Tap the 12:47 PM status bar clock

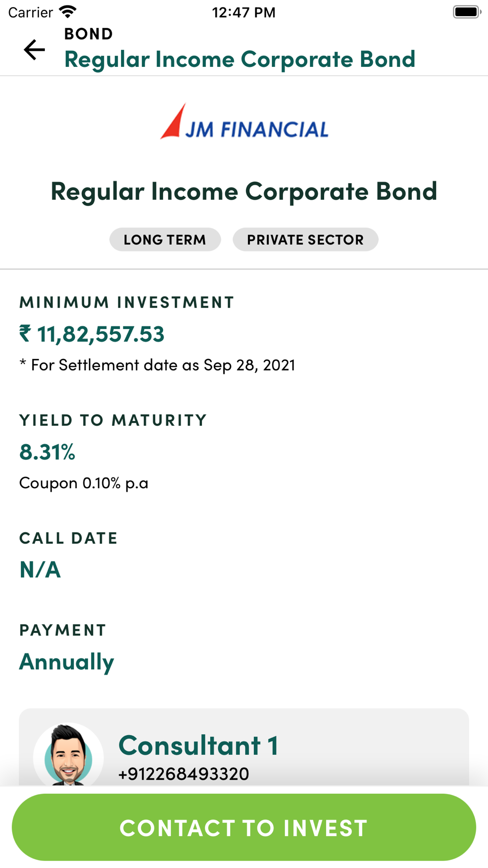[244, 12]
